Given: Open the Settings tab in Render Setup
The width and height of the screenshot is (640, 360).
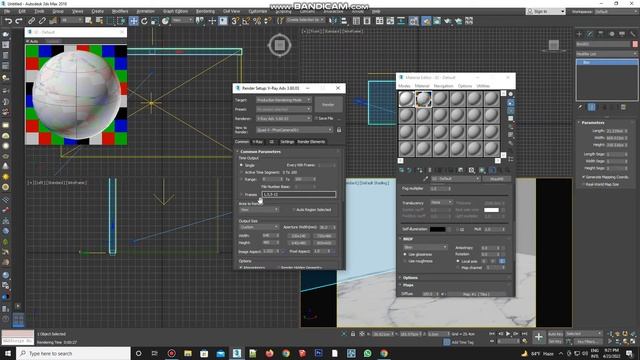Looking at the screenshot, I should click(287, 142).
